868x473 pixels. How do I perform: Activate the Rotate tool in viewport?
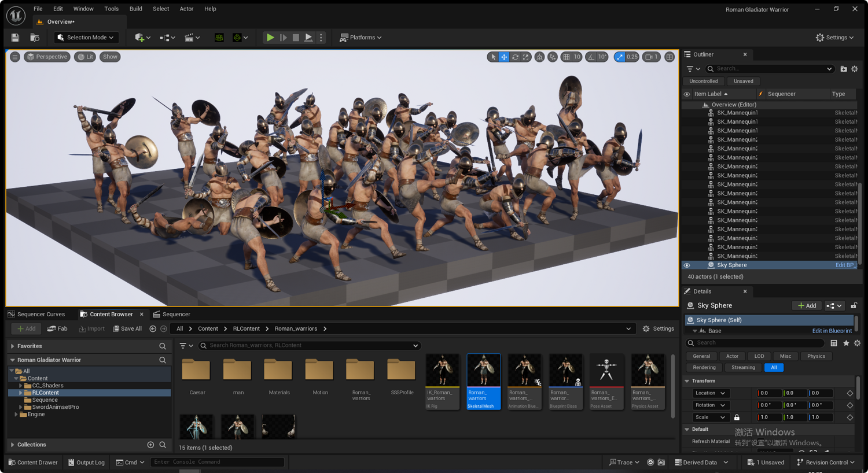tap(515, 57)
